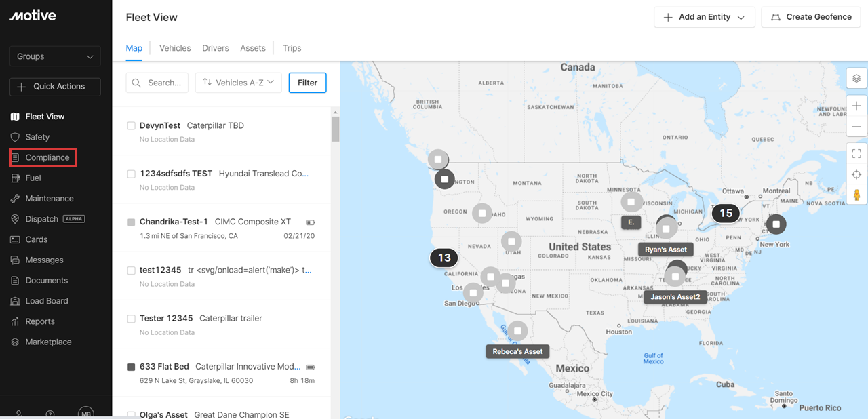
Task: Tick the Tester 12345 checkbox
Action: click(132, 319)
